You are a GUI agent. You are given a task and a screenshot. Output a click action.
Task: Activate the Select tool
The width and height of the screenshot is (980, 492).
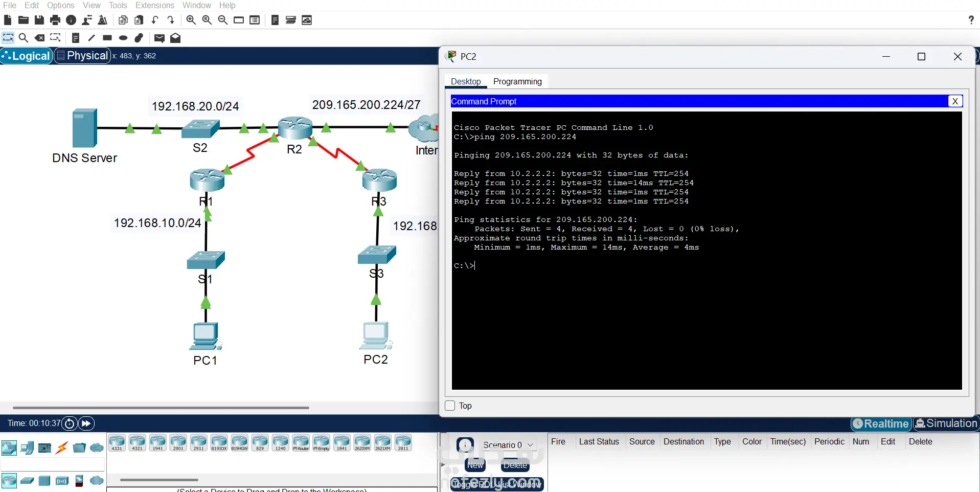(x=8, y=38)
